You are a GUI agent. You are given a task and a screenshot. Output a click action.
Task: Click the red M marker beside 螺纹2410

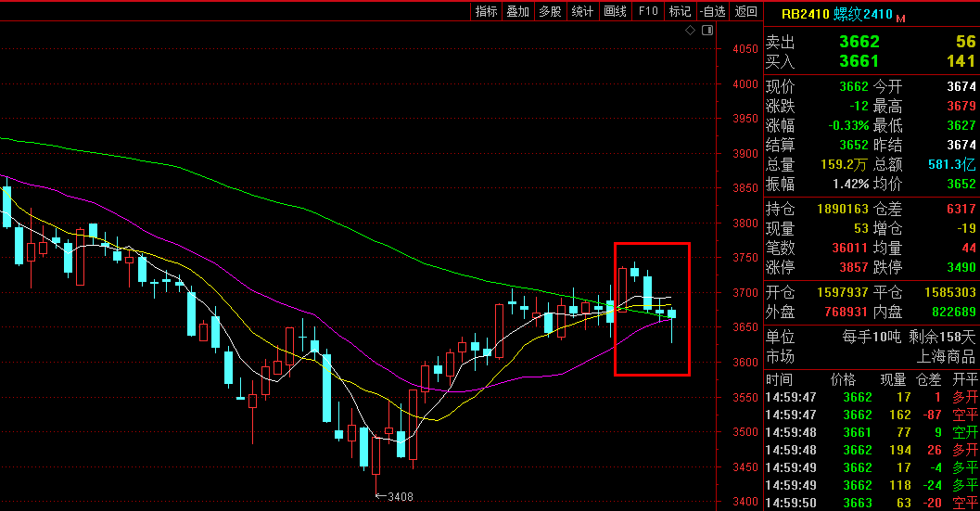(899, 18)
